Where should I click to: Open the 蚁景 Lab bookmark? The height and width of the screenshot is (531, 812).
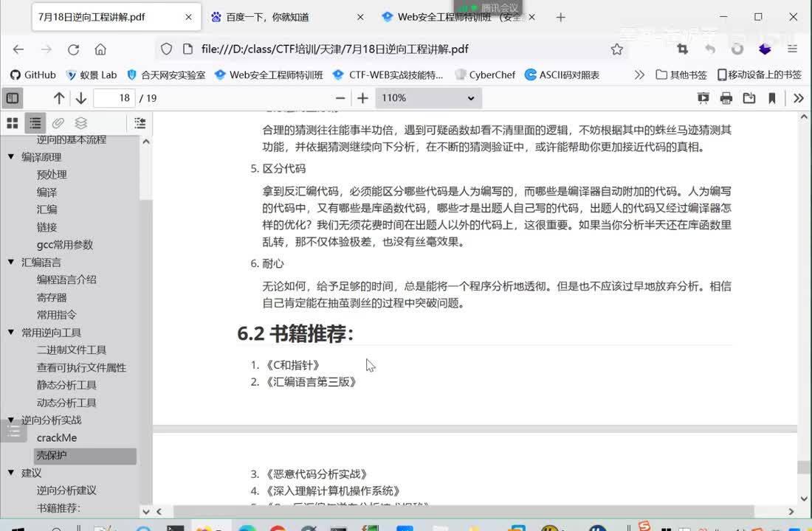91,75
